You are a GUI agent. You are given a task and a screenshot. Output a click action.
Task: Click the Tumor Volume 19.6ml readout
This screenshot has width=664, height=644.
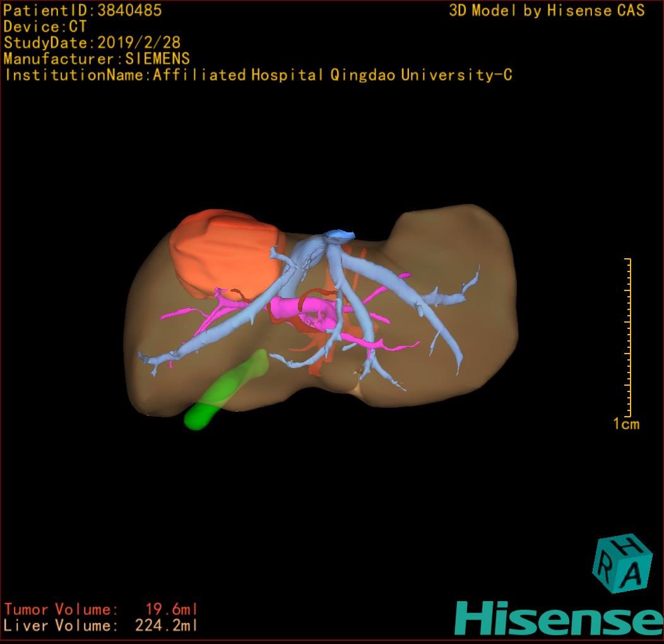click(101, 610)
